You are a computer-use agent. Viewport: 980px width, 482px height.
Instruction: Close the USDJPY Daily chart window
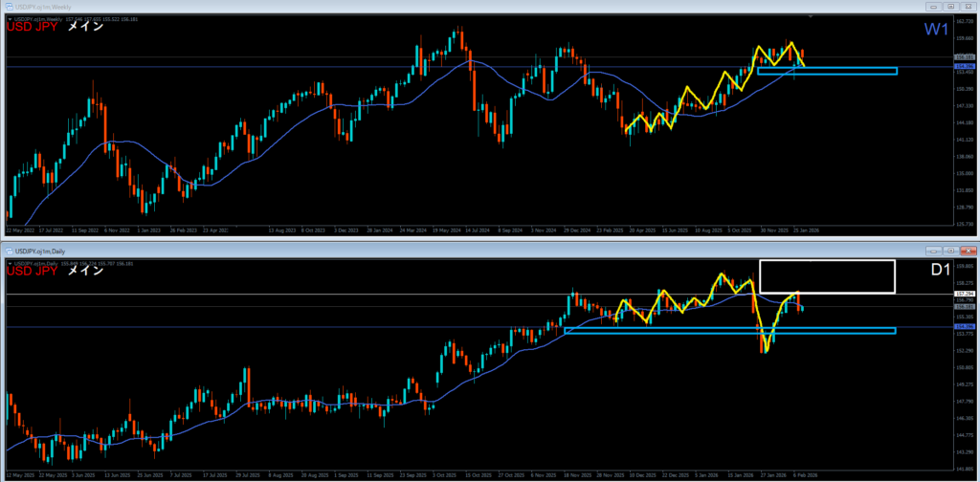(x=969, y=249)
